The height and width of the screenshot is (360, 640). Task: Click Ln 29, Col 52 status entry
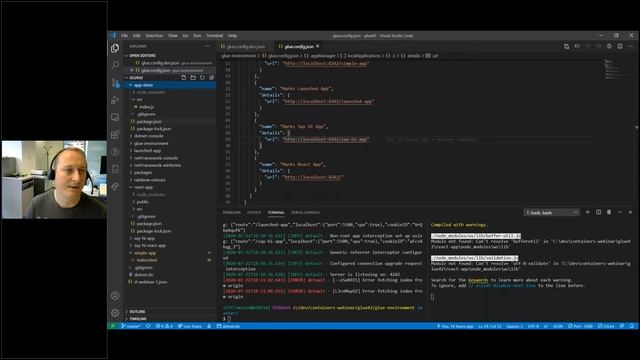pyautogui.click(x=489, y=326)
